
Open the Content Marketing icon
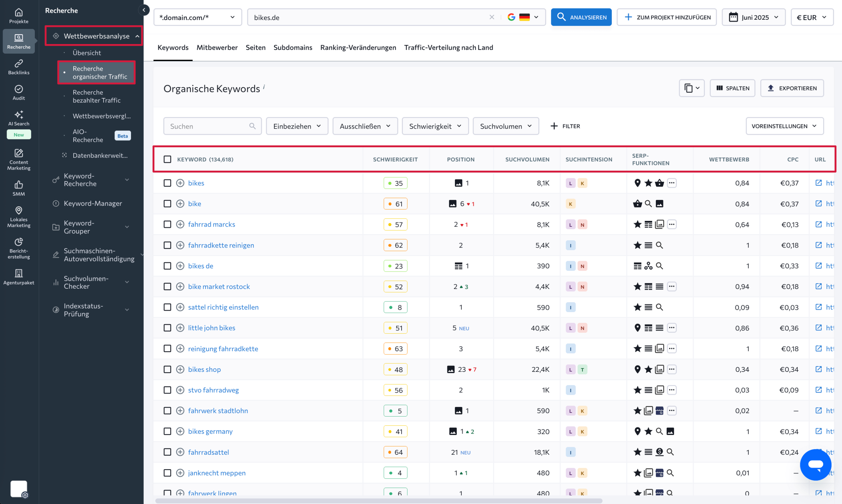click(19, 153)
